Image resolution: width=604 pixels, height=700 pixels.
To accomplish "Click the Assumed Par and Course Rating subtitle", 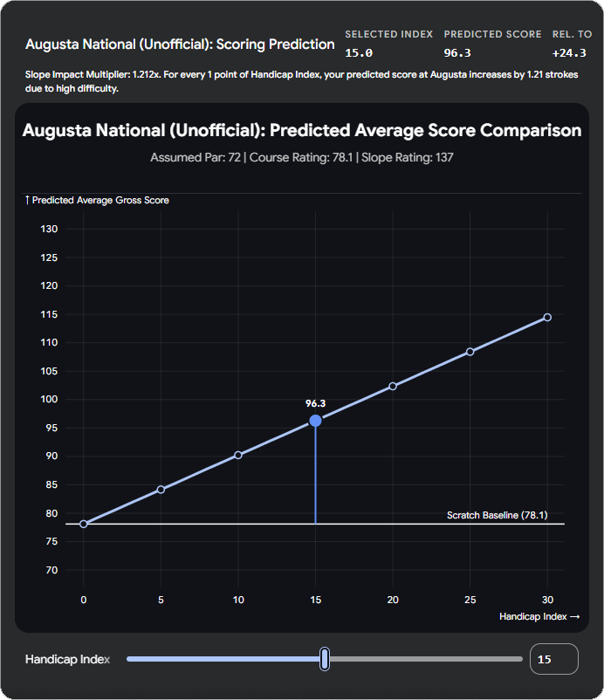I will [x=302, y=160].
